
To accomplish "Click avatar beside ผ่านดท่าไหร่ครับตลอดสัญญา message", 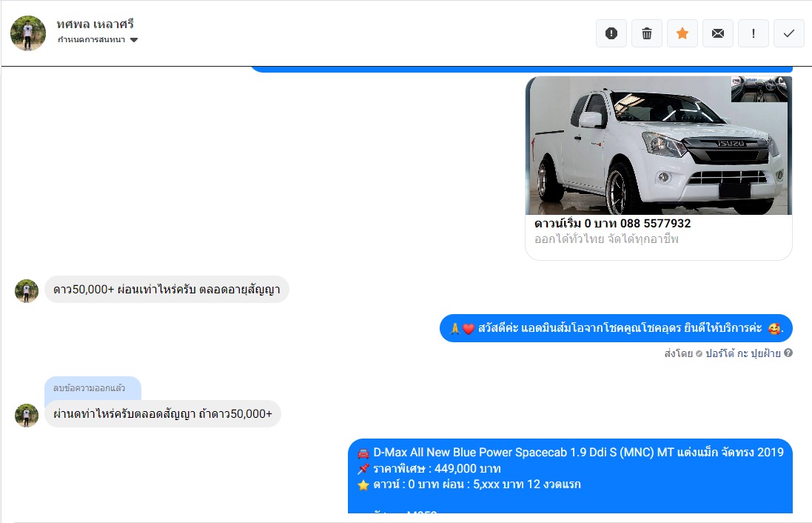I will (x=27, y=415).
